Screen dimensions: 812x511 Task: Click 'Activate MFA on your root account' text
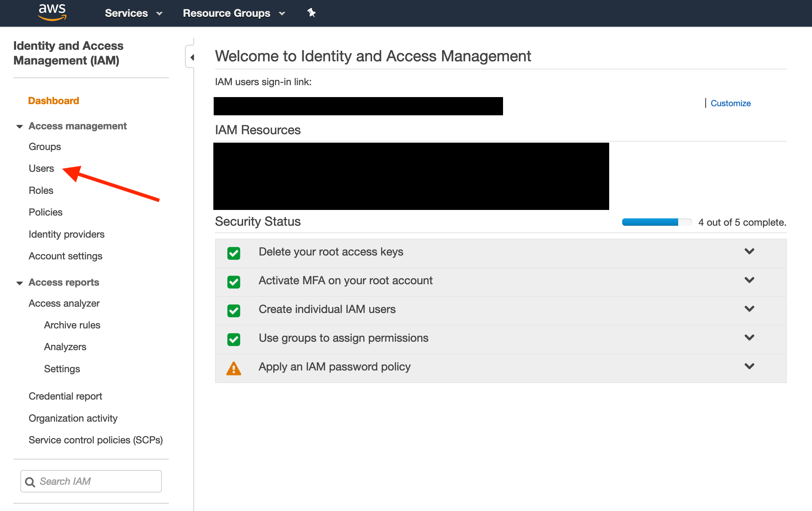coord(346,281)
